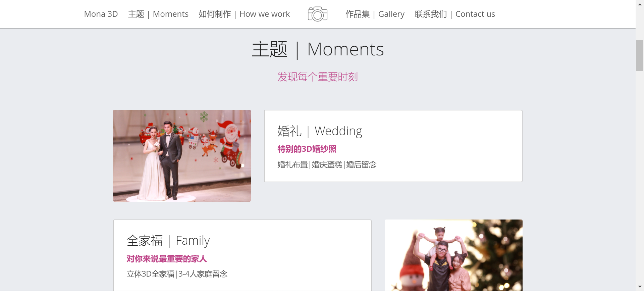
Task: Open 联系我们 | Contact us page
Action: click(x=455, y=14)
